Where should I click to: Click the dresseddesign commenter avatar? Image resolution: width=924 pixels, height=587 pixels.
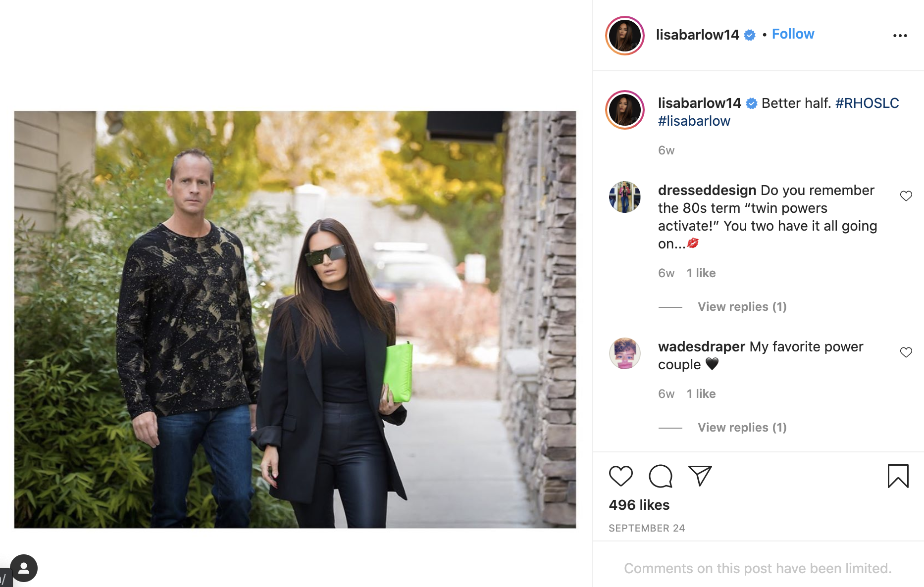(625, 197)
